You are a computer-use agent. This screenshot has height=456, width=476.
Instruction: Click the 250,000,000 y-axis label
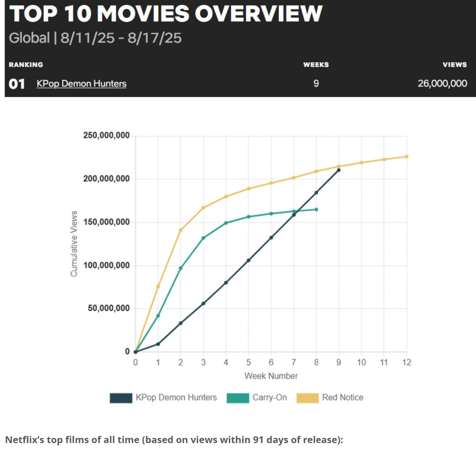pos(106,135)
